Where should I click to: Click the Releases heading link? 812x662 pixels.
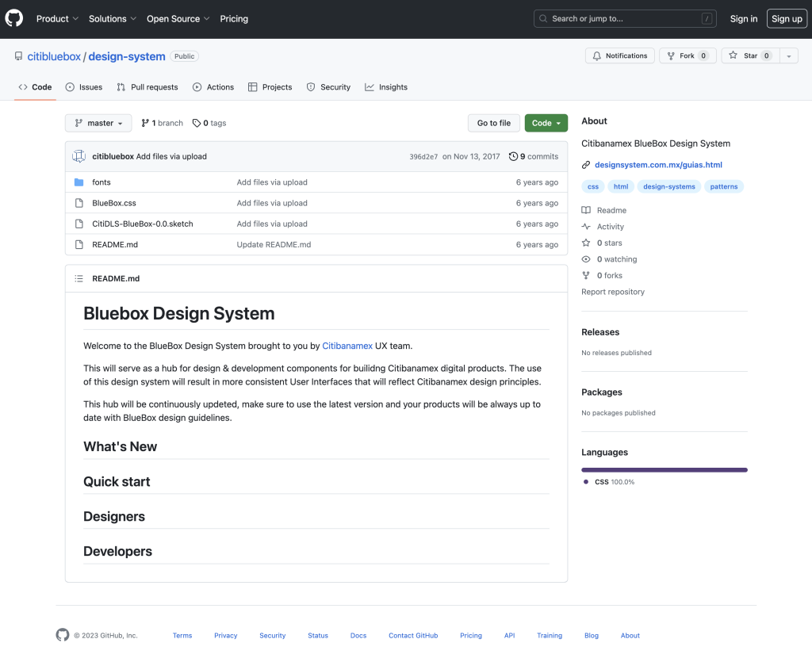600,332
